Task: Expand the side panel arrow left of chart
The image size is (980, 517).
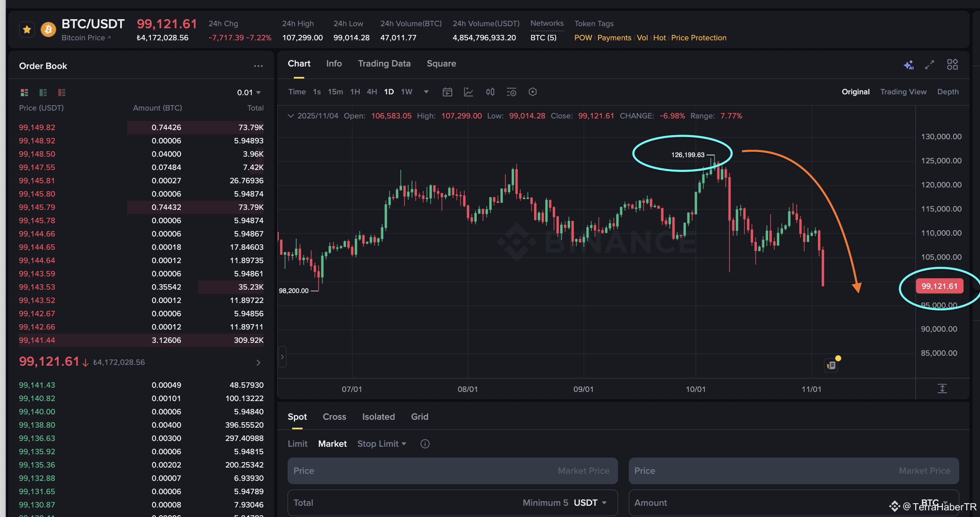Action: click(x=282, y=357)
